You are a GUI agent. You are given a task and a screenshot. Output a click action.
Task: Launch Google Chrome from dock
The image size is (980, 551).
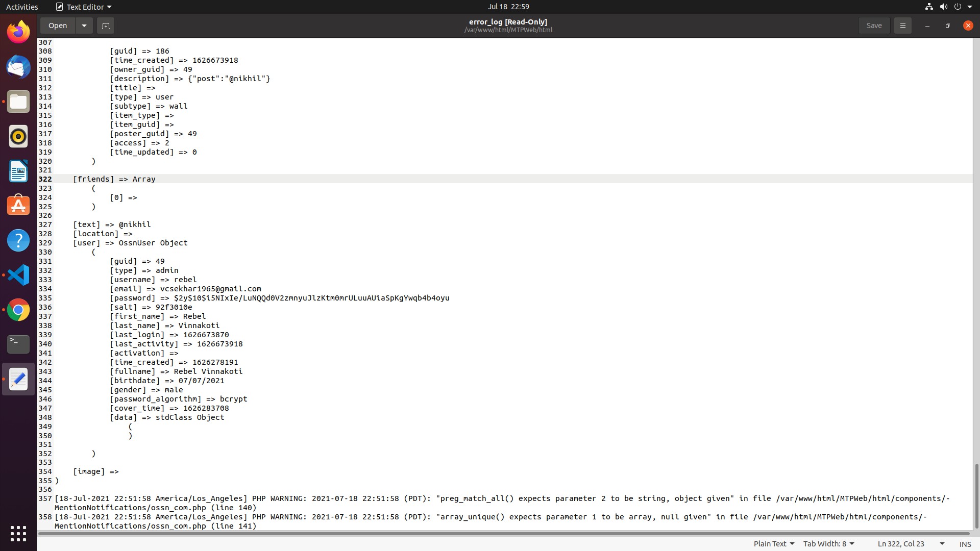(x=18, y=310)
